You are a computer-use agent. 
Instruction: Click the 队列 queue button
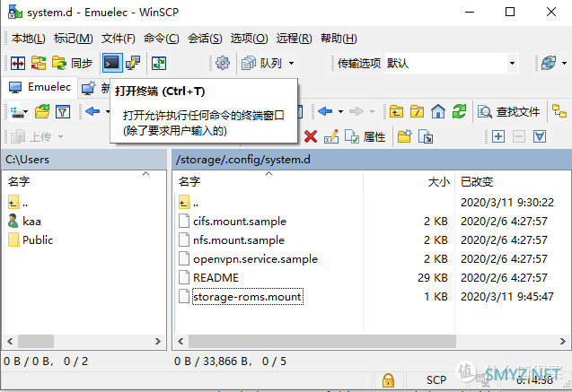(x=261, y=64)
